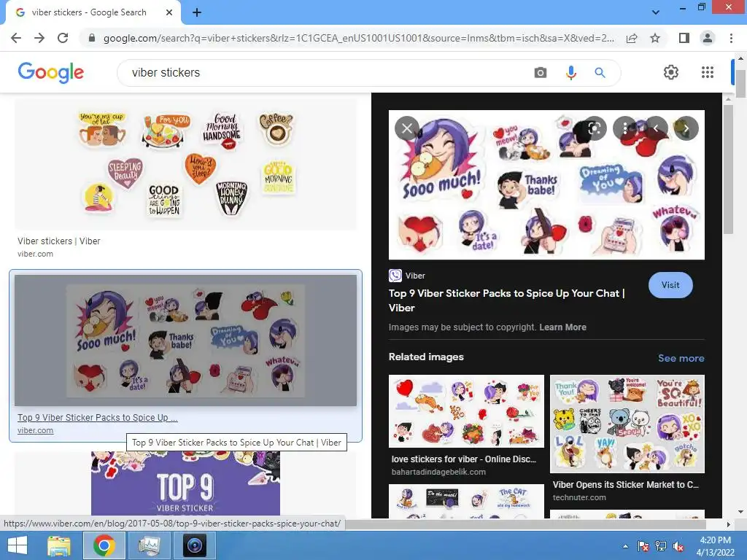Open the Chrome side panel

click(684, 38)
